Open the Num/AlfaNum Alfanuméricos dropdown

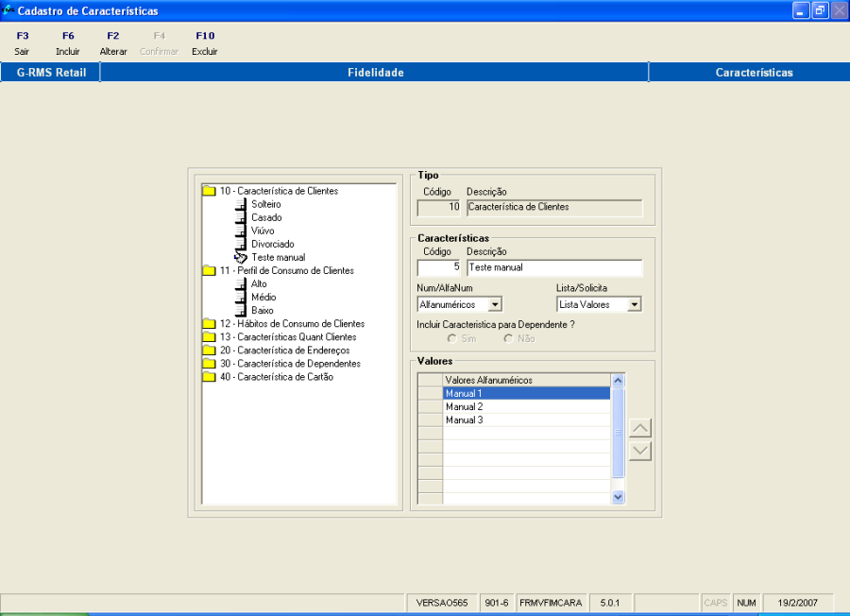495,305
